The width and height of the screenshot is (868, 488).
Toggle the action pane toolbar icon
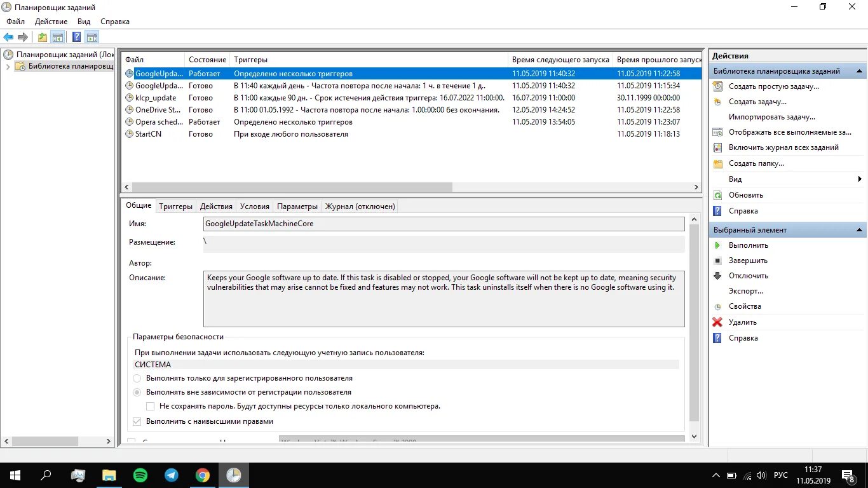click(x=92, y=37)
